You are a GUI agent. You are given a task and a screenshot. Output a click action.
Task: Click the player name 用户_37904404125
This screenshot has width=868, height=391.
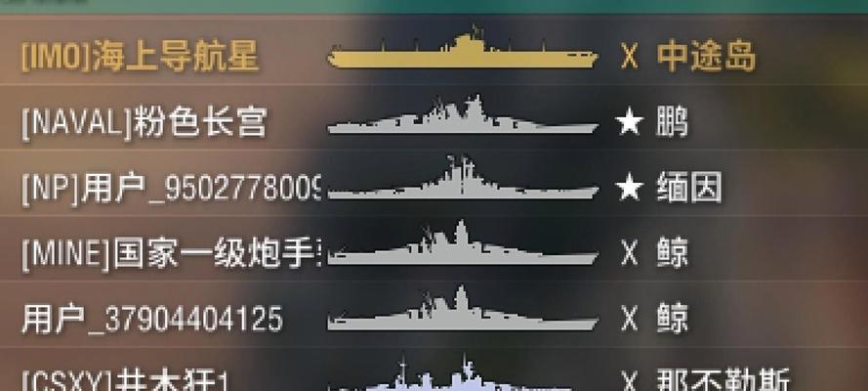click(x=152, y=320)
